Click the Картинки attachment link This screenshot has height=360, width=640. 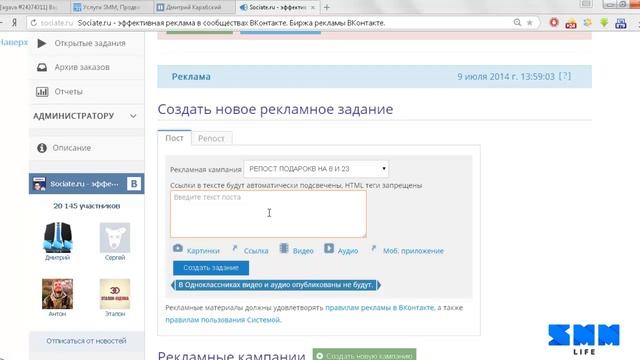pyautogui.click(x=203, y=251)
